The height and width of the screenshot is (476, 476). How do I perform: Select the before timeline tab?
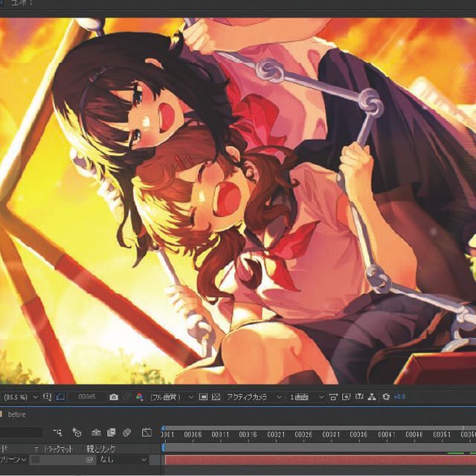pos(16,414)
